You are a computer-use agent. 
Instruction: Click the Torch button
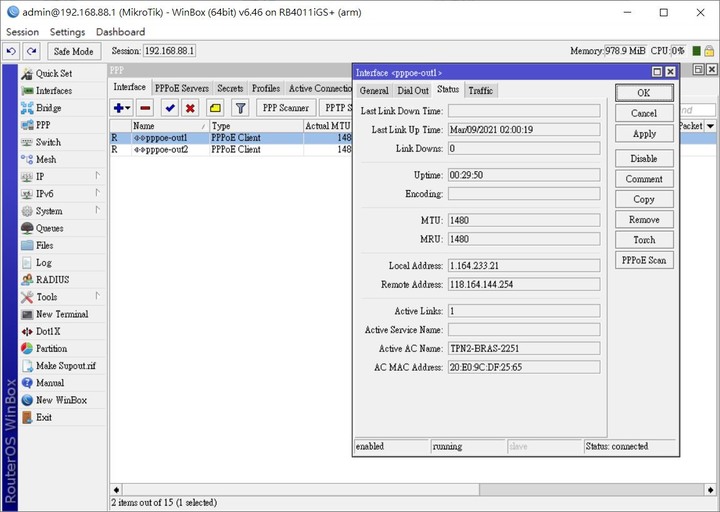point(644,240)
